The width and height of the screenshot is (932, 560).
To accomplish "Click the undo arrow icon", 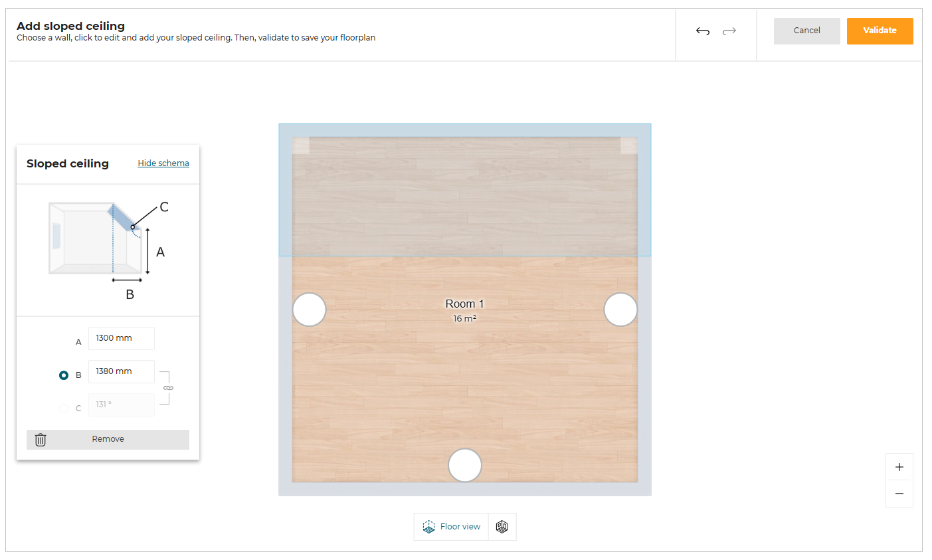I will coord(703,31).
